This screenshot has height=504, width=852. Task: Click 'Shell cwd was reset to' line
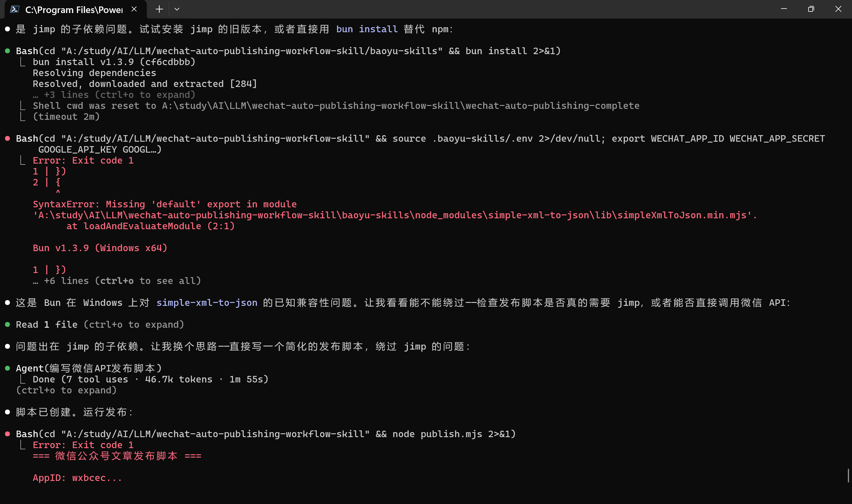point(336,106)
